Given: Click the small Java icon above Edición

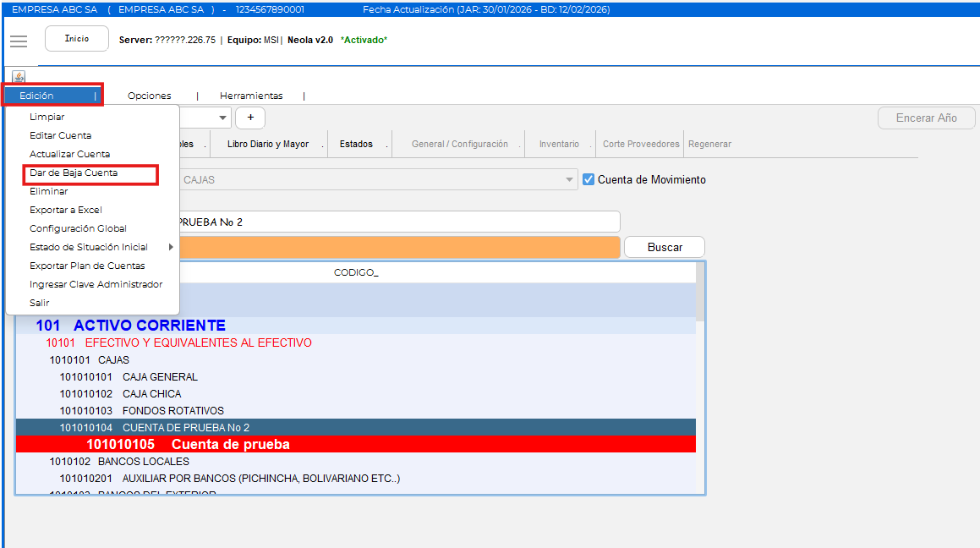Looking at the screenshot, I should pos(19,77).
